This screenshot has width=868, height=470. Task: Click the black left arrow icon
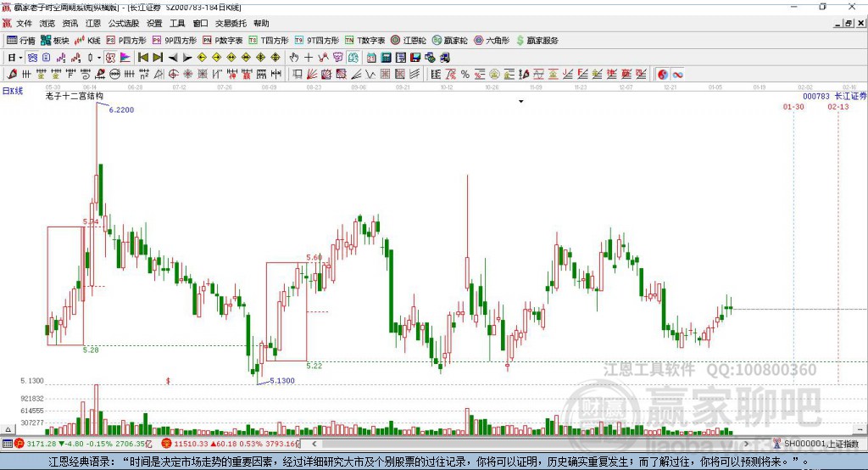(x=173, y=58)
